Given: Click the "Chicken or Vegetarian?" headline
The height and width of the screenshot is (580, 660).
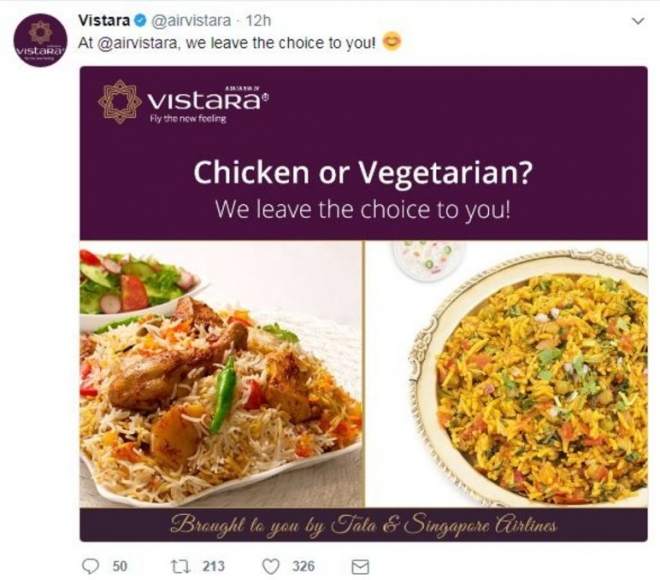Looking at the screenshot, I should click(x=363, y=173).
